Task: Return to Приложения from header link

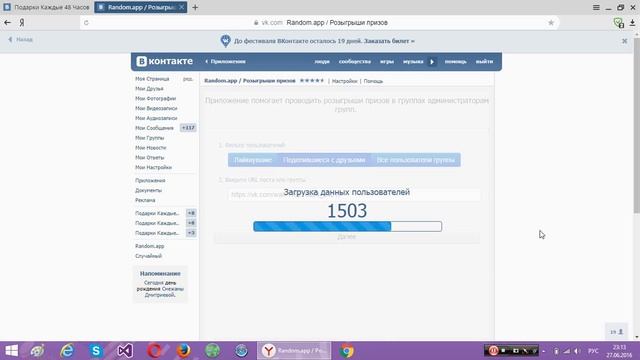Action: click(225, 62)
